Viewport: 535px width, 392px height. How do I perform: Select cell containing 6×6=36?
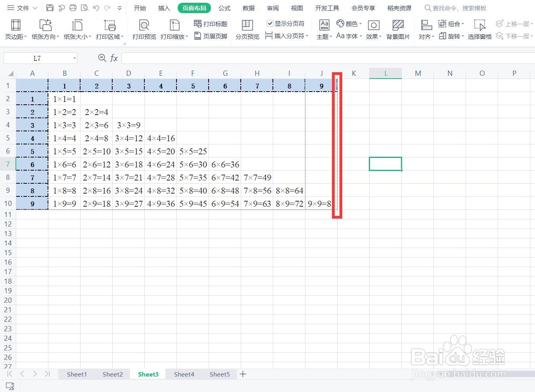coord(225,164)
